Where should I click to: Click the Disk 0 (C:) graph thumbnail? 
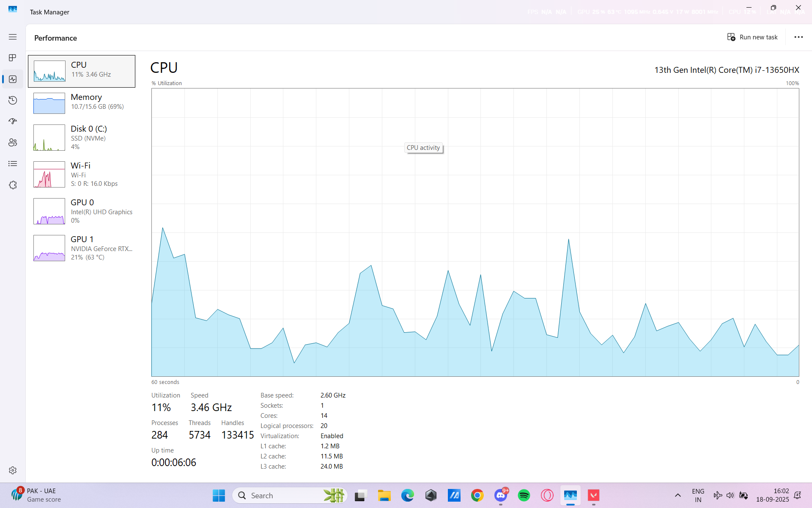point(49,138)
